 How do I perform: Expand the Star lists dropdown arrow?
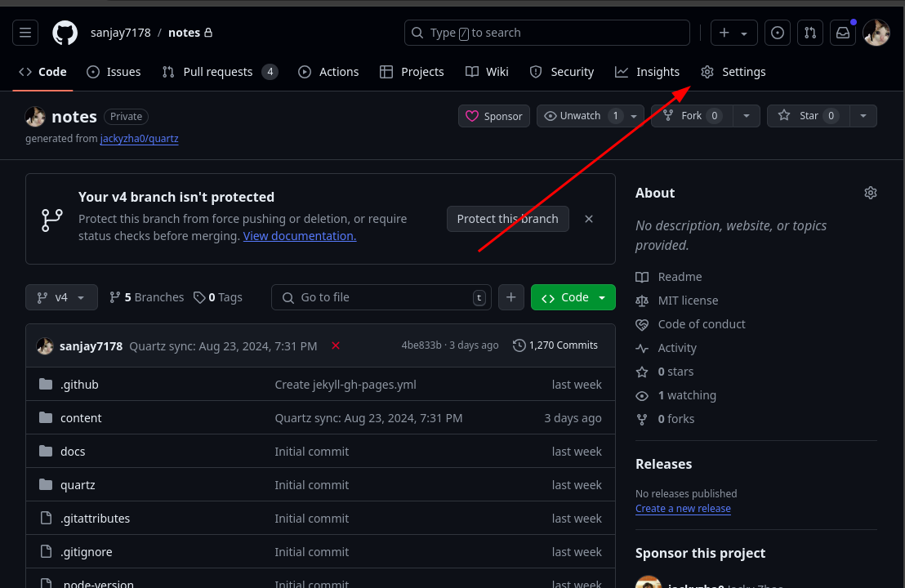pyautogui.click(x=863, y=116)
